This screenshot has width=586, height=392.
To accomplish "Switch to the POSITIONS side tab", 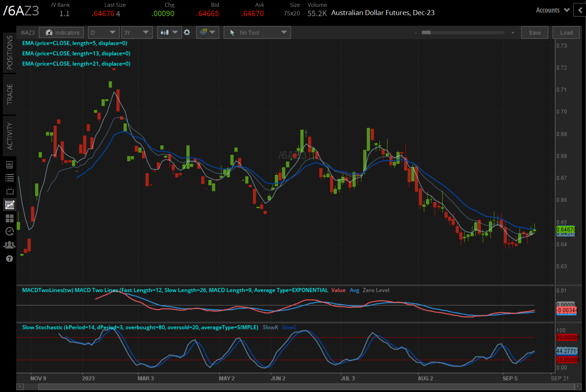I will click(x=10, y=52).
